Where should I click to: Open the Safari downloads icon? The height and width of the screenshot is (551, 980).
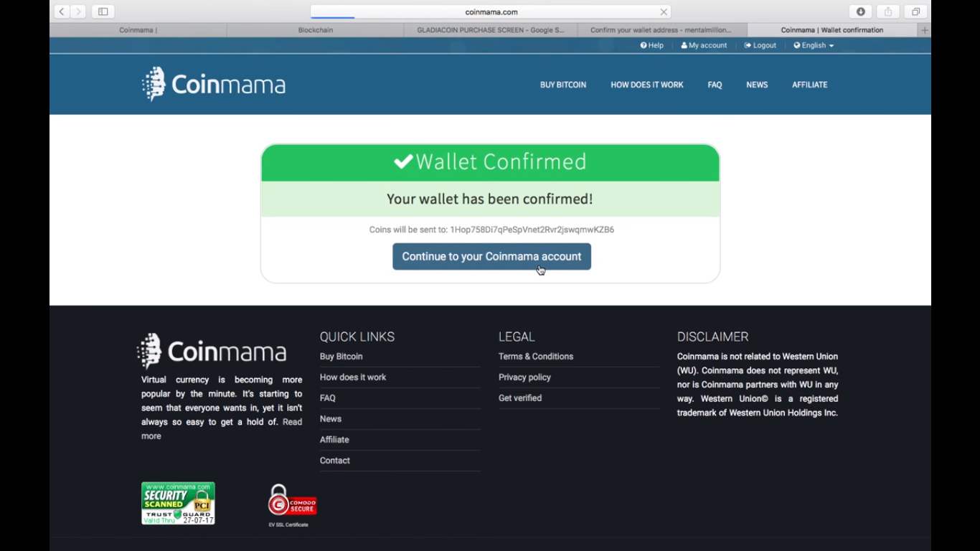861,11
